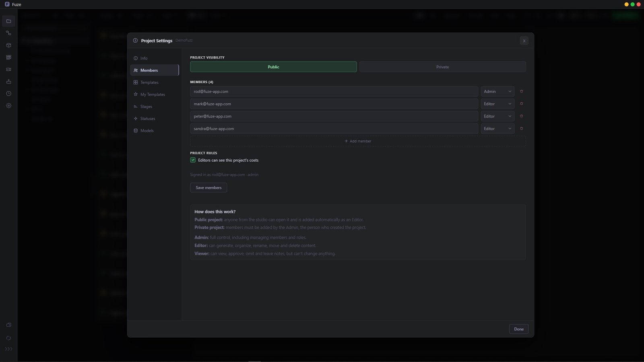Select the 3D cube icon in sidebar
This screenshot has height=362, width=644.
8,45
